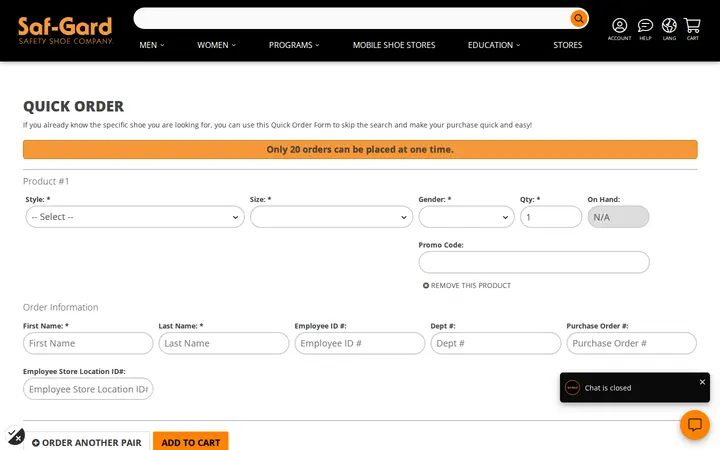Click the Employee ID # field
720x450 pixels.
(x=360, y=343)
